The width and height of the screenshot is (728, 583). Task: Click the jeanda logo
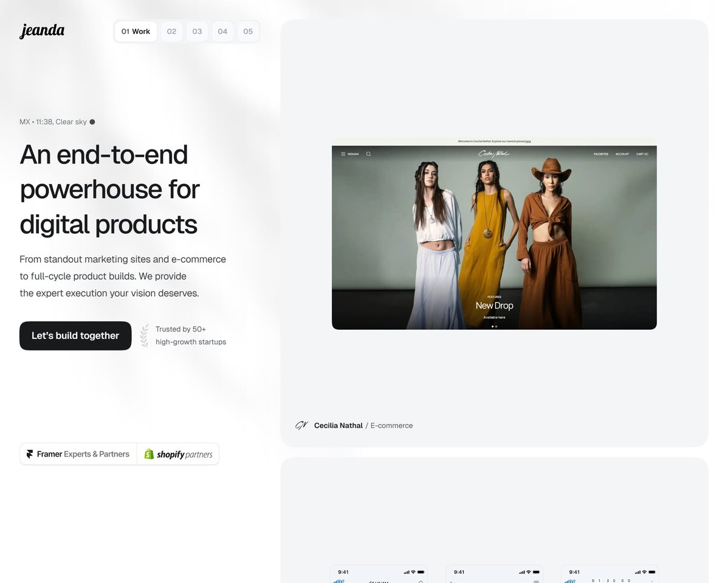[x=42, y=31]
